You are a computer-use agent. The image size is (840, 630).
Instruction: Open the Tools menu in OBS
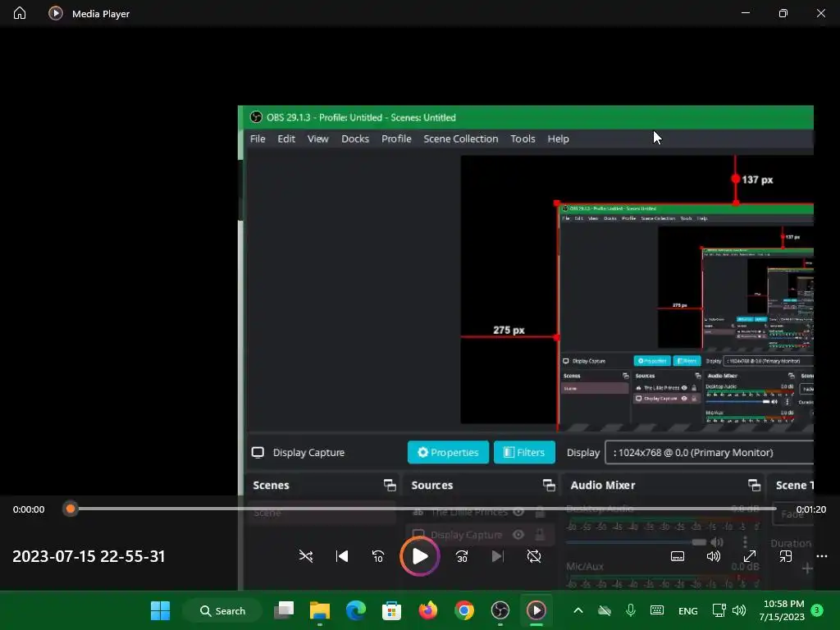(523, 139)
